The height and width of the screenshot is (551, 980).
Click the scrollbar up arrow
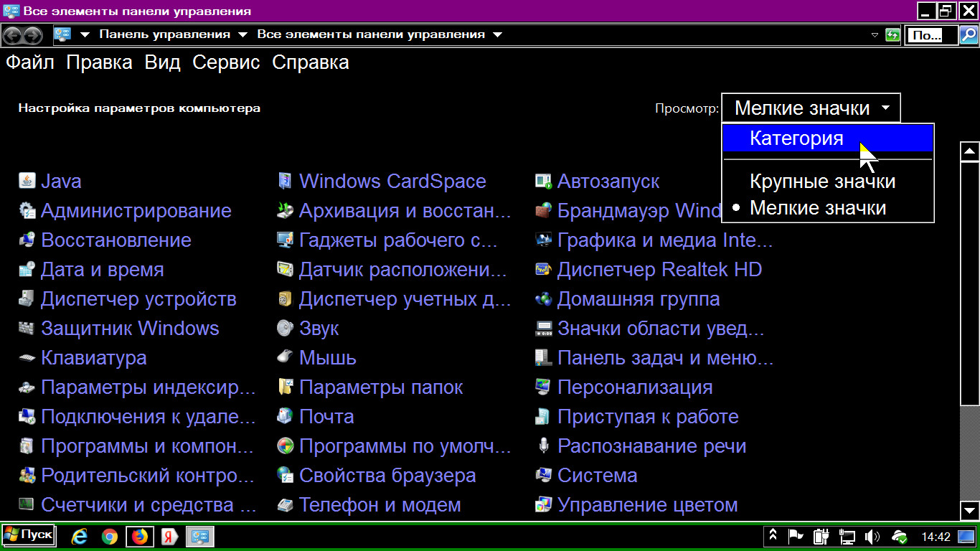point(969,151)
